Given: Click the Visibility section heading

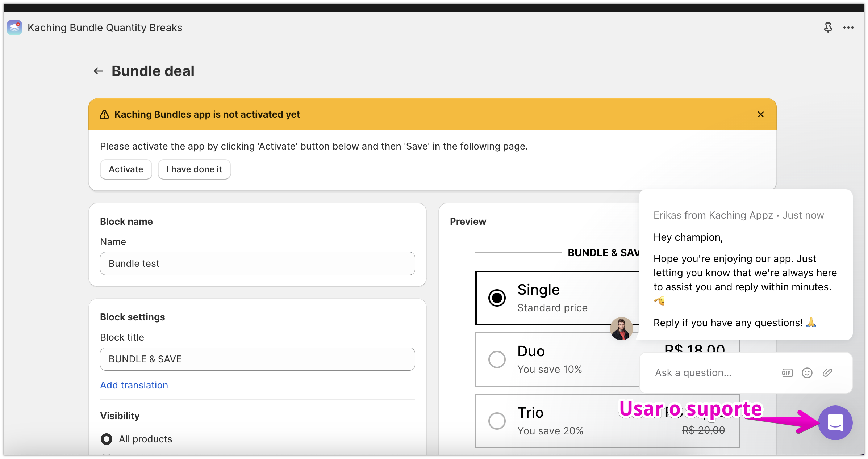Looking at the screenshot, I should click(x=120, y=416).
